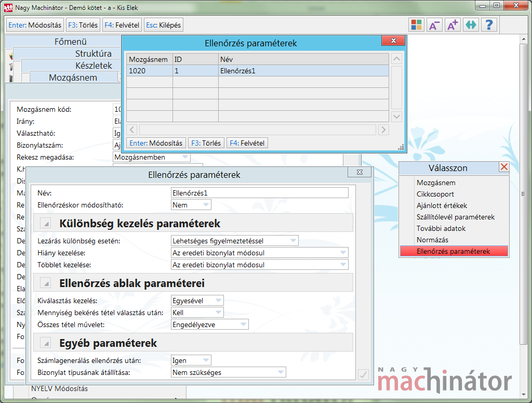Open the Főmenü tab
Viewport: 532px width, 403px height.
(71, 42)
